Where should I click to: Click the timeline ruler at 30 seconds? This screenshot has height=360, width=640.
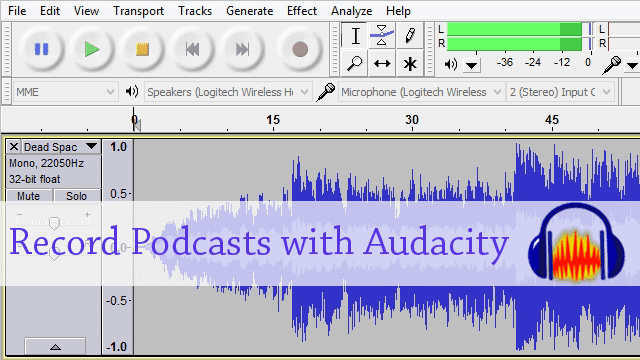pyautogui.click(x=412, y=120)
